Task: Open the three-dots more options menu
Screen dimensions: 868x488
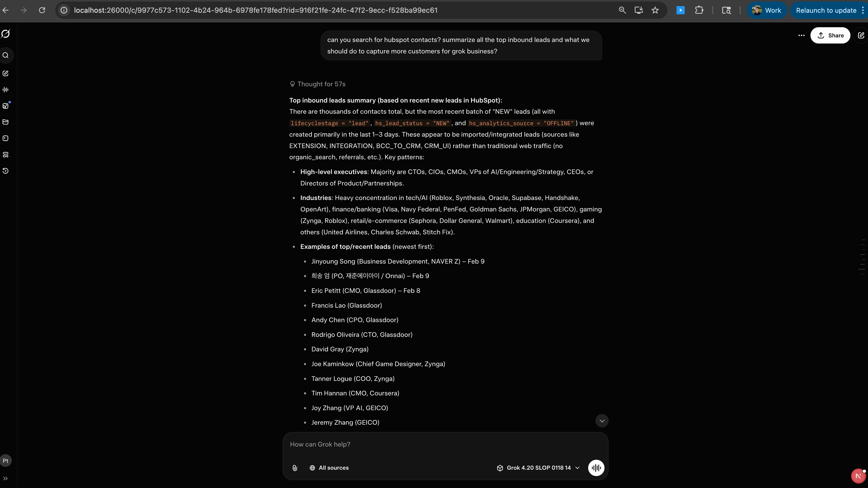Action: (x=801, y=35)
